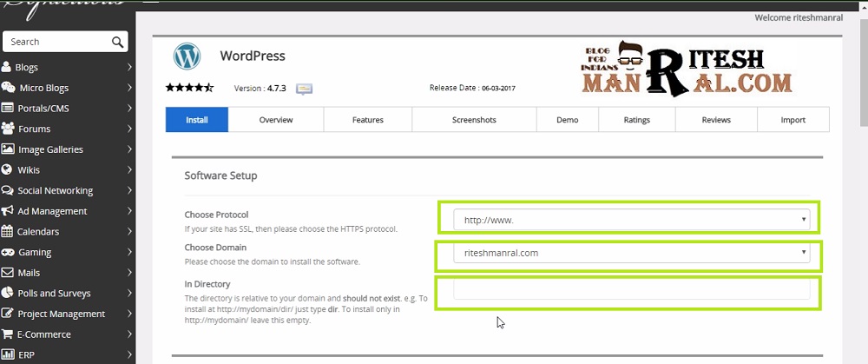
Task: Click the changelog note icon beside version
Action: click(x=304, y=88)
